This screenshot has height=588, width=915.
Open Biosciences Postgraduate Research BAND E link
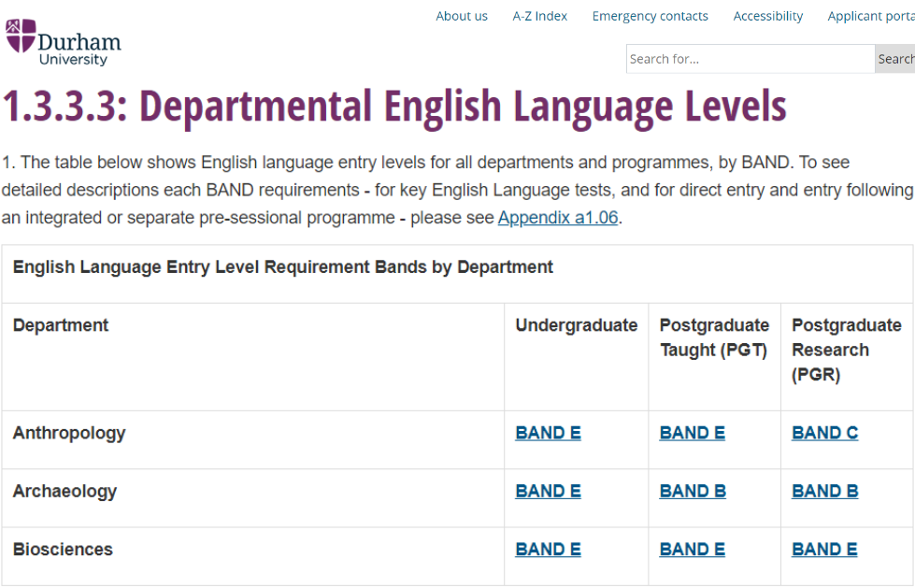pos(824,549)
